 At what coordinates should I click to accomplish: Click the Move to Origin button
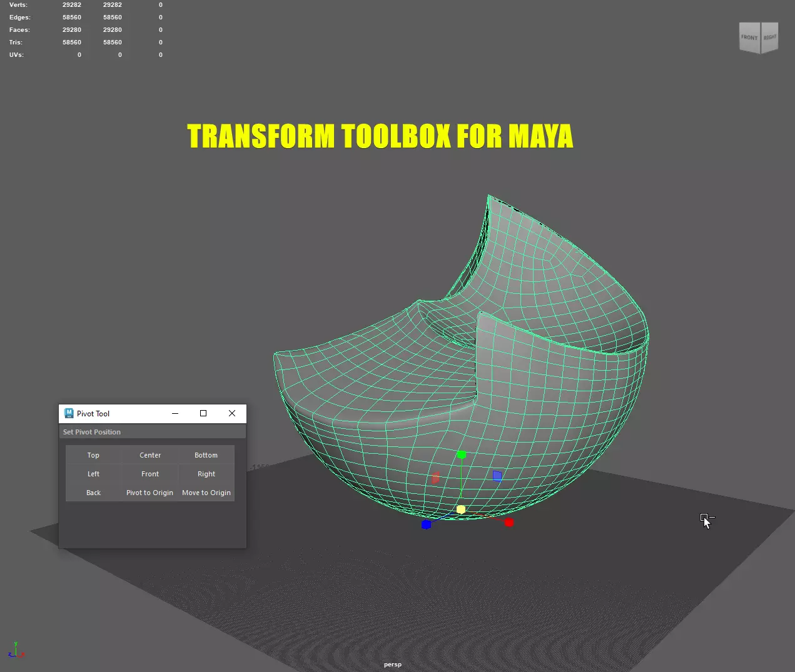tap(206, 493)
